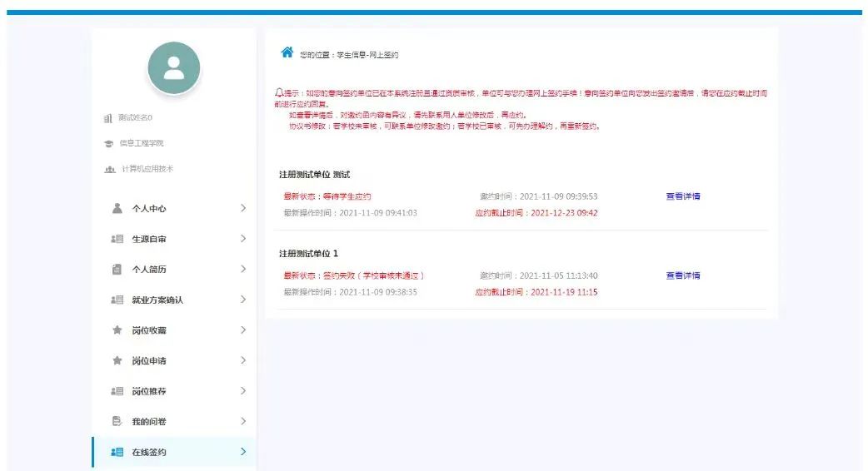View details for 注册测试单位 测试
868x471 pixels.
pos(682,196)
